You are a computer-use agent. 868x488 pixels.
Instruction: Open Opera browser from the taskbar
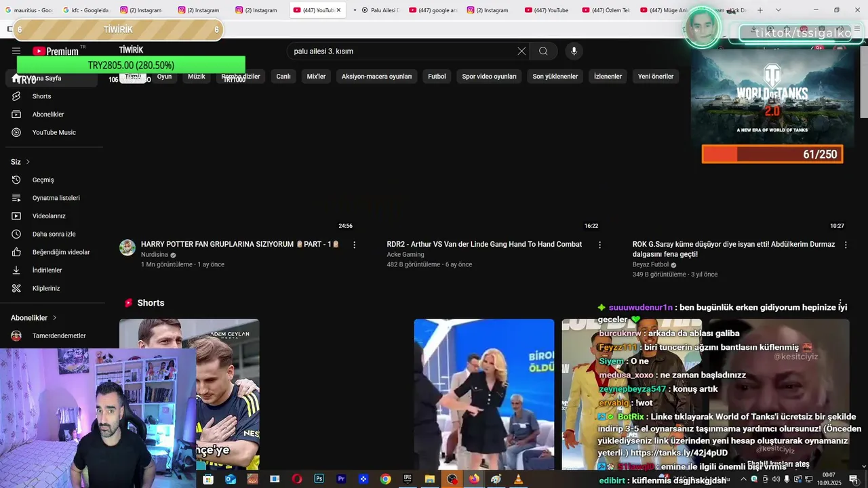297,479
